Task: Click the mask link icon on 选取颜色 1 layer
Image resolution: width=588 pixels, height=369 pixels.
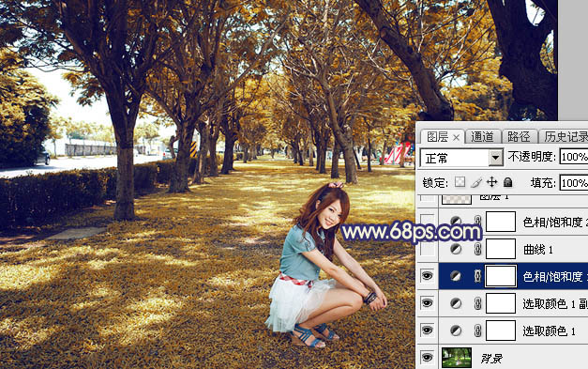Action: tap(477, 331)
